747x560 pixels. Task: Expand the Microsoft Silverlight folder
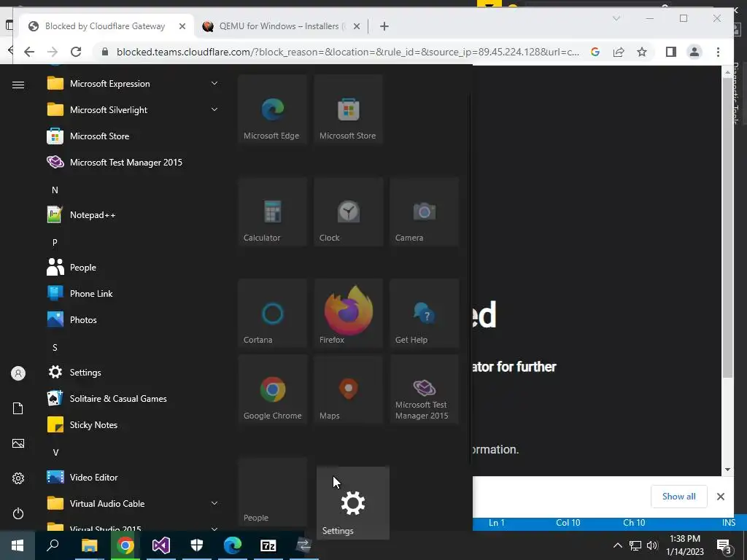tap(133, 109)
